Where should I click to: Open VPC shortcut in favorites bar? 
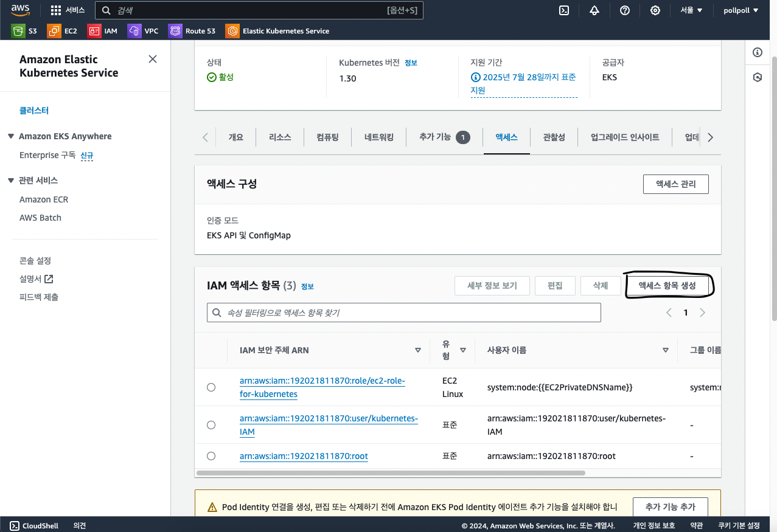pyautogui.click(x=144, y=31)
